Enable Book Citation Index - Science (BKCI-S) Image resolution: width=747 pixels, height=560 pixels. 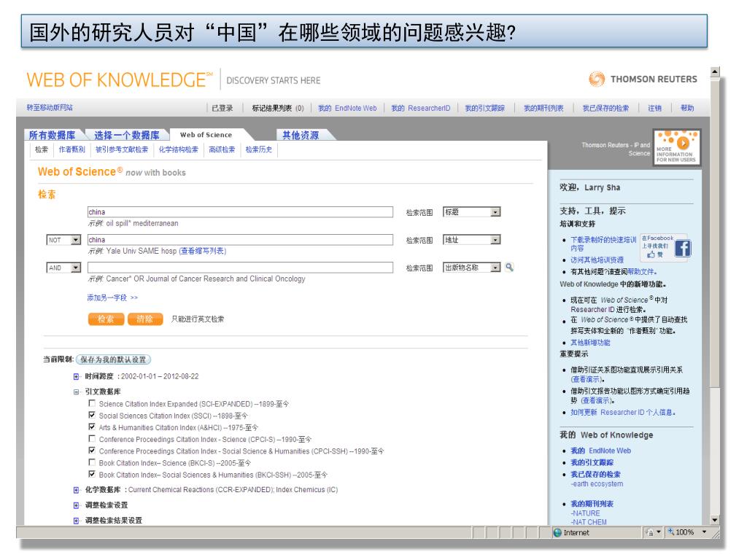[x=92, y=462]
